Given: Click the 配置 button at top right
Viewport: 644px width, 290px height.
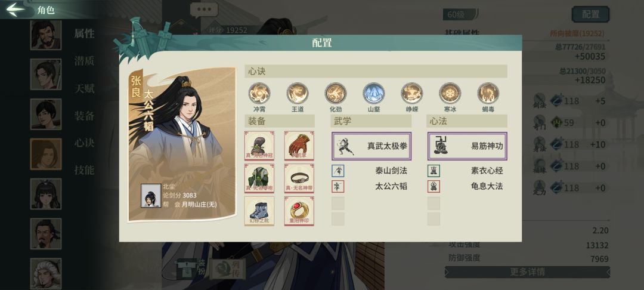Looking at the screenshot, I should [590, 14].
